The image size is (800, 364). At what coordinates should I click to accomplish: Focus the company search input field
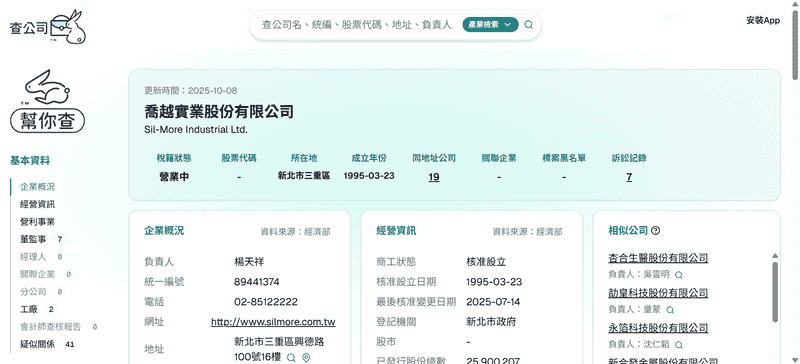(357, 25)
